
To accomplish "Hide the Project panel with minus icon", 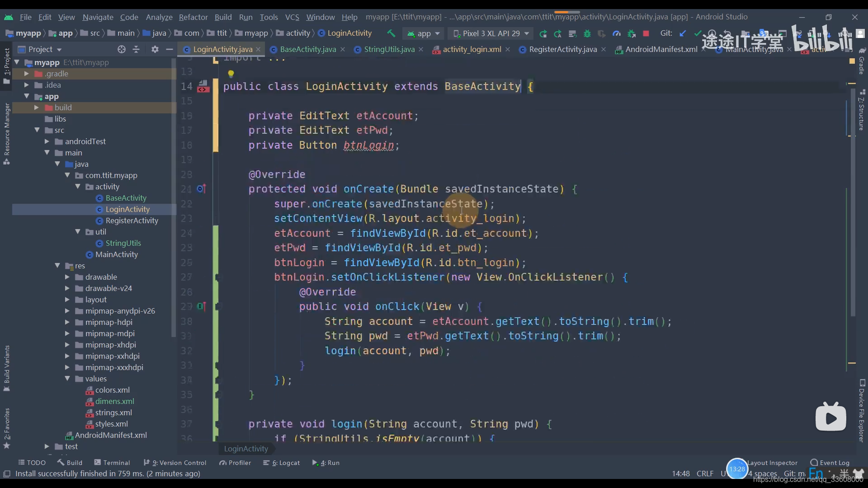I will [170, 49].
